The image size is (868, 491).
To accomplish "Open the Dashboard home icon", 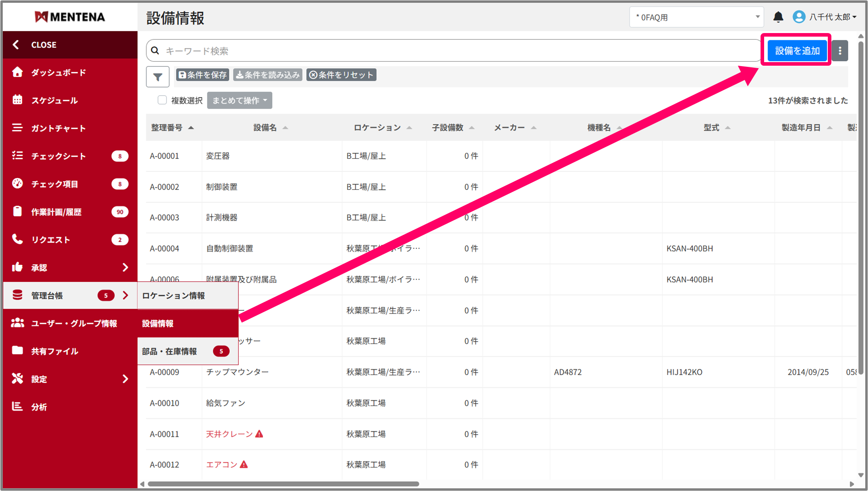I will pos(18,72).
